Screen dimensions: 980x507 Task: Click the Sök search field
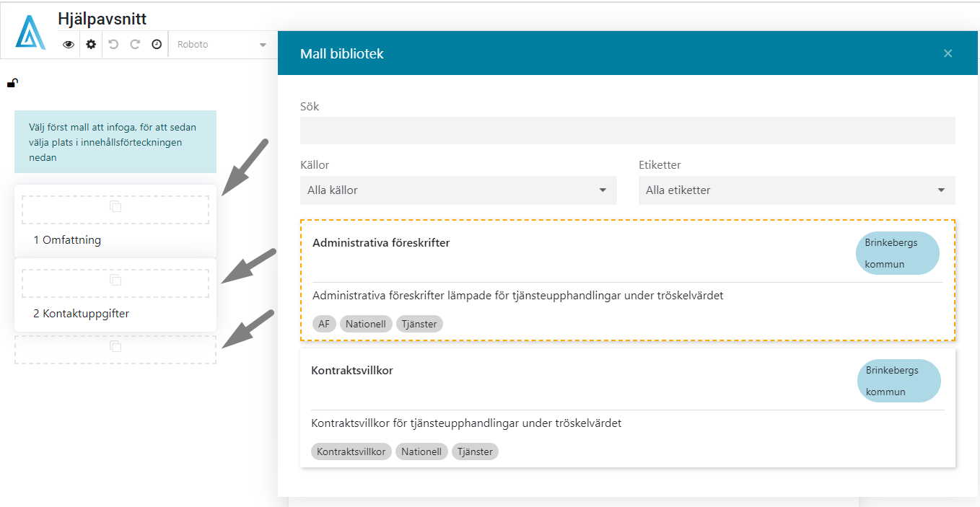627,131
